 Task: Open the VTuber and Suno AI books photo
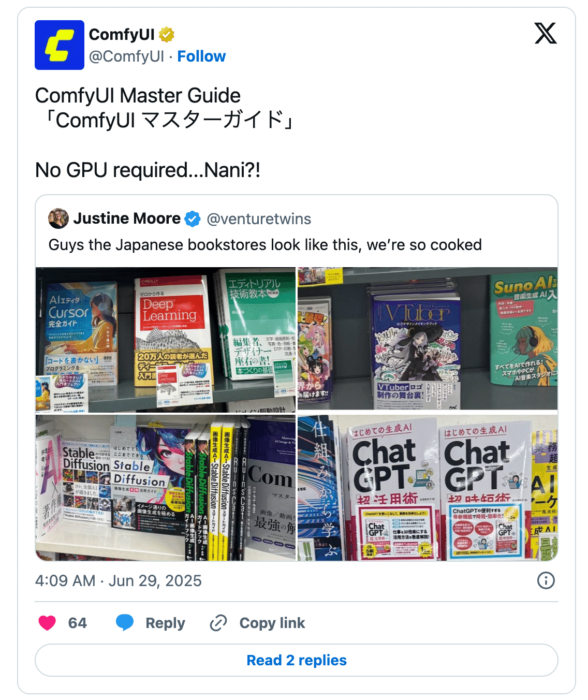coord(428,339)
